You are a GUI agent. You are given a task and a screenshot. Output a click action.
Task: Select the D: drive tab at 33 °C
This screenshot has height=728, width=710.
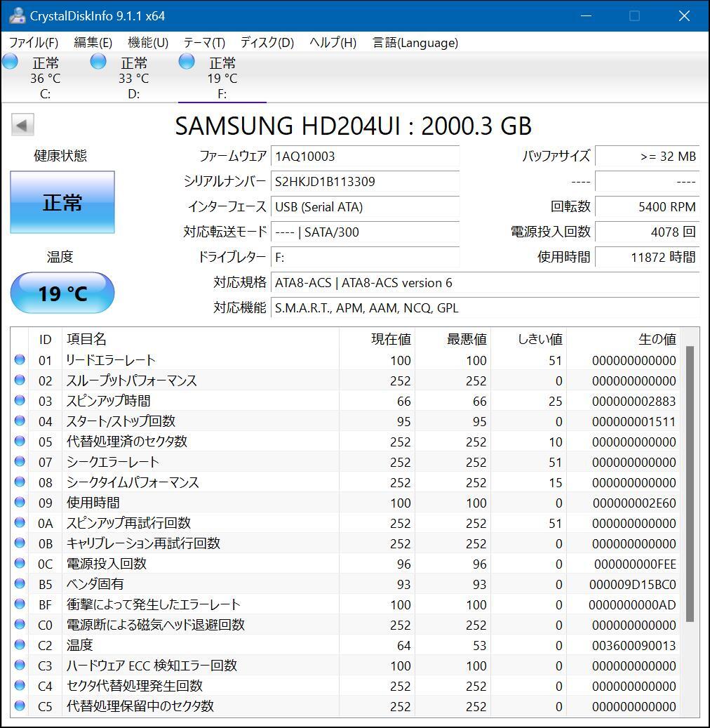(x=133, y=77)
